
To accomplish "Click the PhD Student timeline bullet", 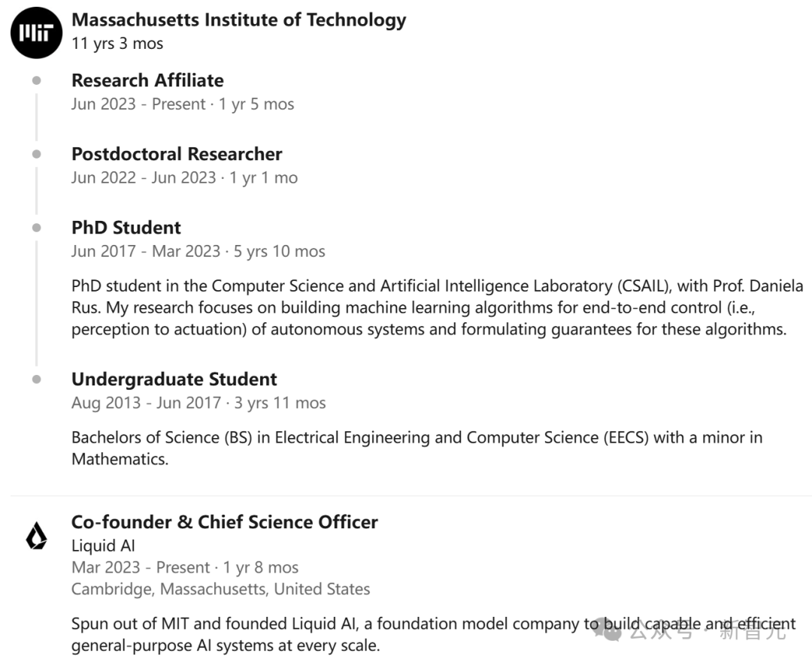I will (x=36, y=228).
